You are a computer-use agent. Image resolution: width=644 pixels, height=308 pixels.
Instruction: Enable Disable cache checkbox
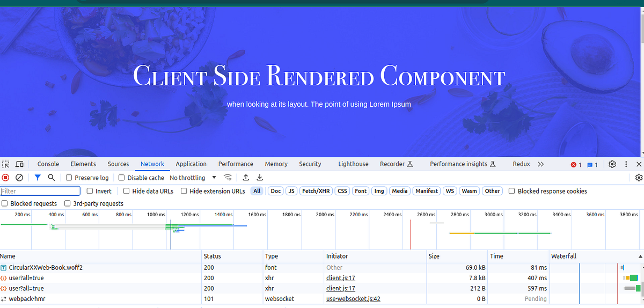click(122, 178)
